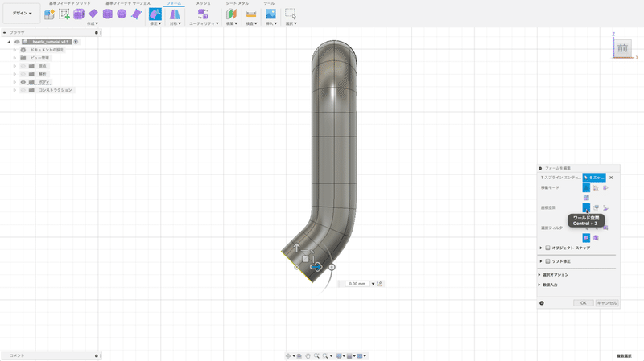Toggle visibility eye of ボディ folder

pos(23,82)
